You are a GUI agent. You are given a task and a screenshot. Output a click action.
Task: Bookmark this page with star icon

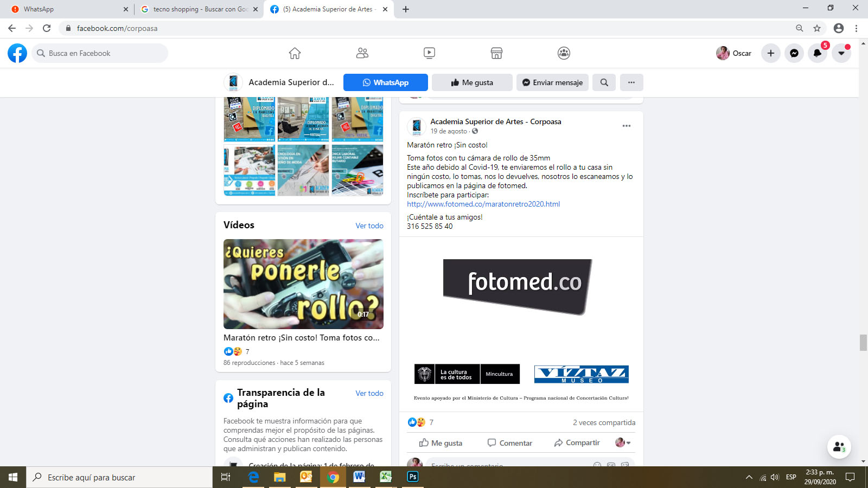(x=817, y=28)
